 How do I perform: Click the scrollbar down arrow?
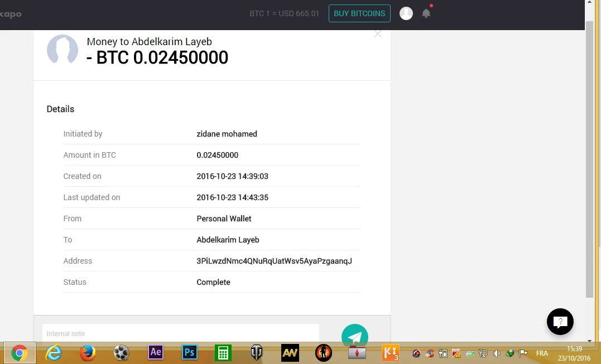[x=590, y=341]
